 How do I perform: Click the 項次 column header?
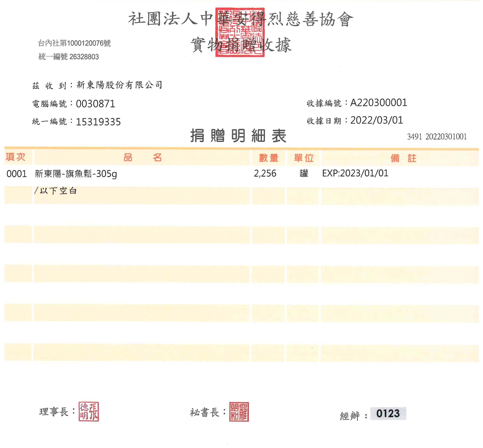click(x=16, y=157)
